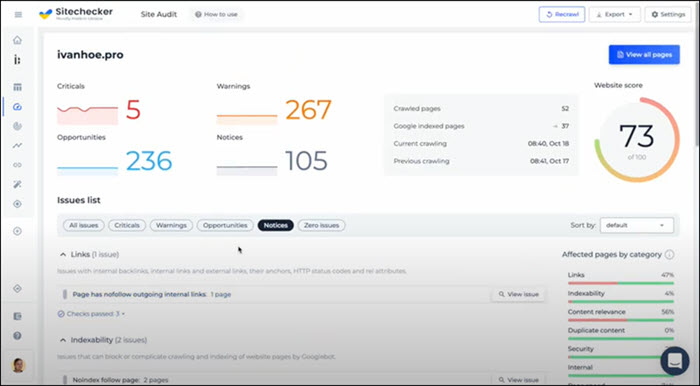Click the Indexability category progress bar
Viewport: 700px width, 386px height.
(x=621, y=302)
